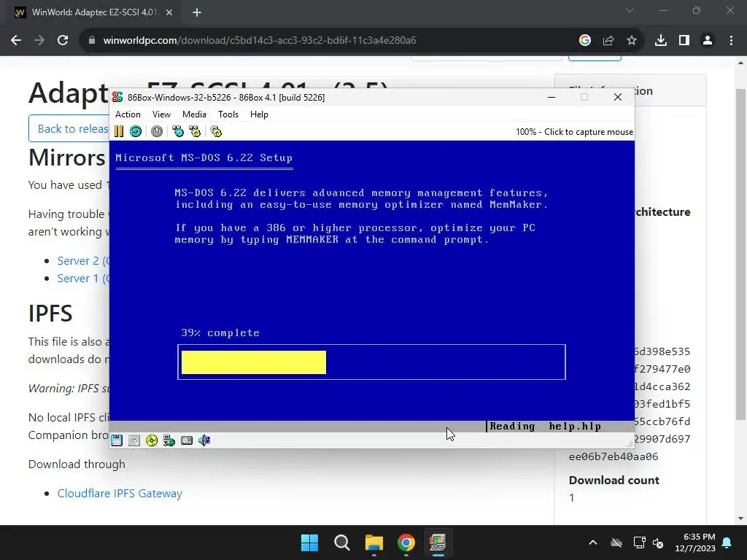Close the 86Box window
Screen dimensions: 747x560
pyautogui.click(x=618, y=97)
